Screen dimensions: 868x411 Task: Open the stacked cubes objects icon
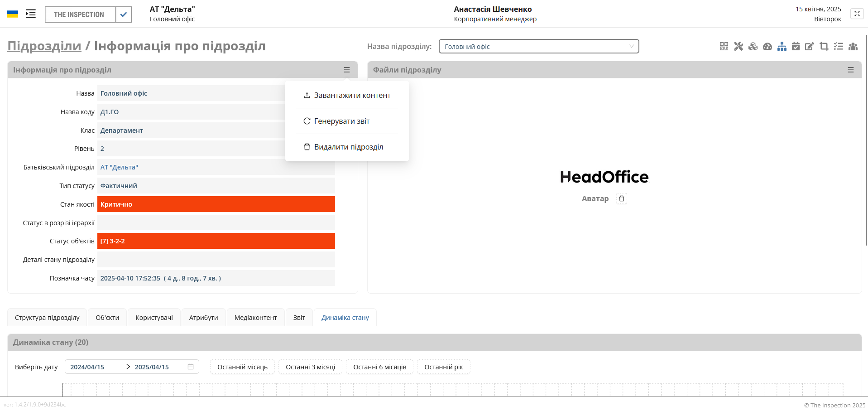[753, 46]
